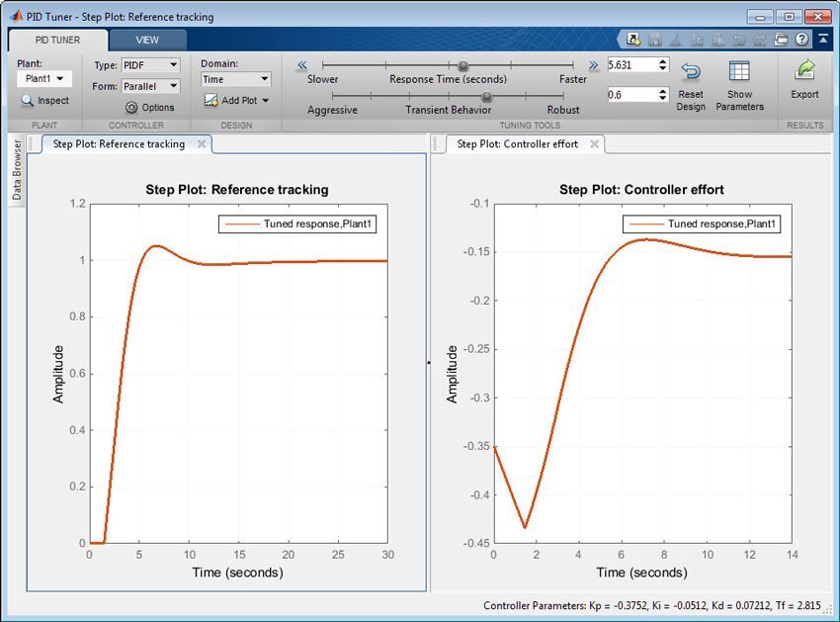Switch to the VIEW ribbon tab

tap(147, 41)
